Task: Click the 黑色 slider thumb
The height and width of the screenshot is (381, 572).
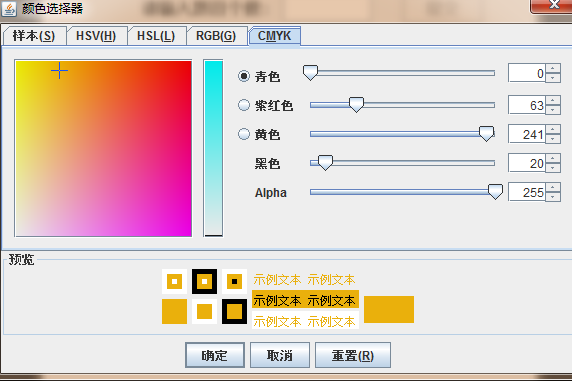Action: pos(325,162)
